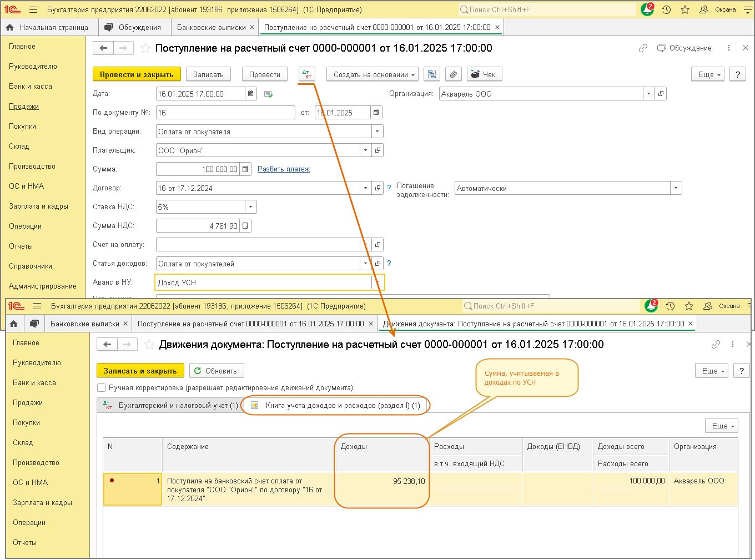Open the Обсуждение panel in the Поступление header
This screenshot has width=755, height=560.
click(684, 48)
